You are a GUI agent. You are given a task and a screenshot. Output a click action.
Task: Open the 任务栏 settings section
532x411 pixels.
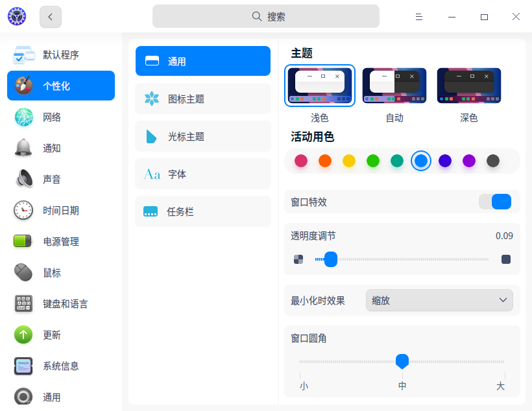(202, 211)
